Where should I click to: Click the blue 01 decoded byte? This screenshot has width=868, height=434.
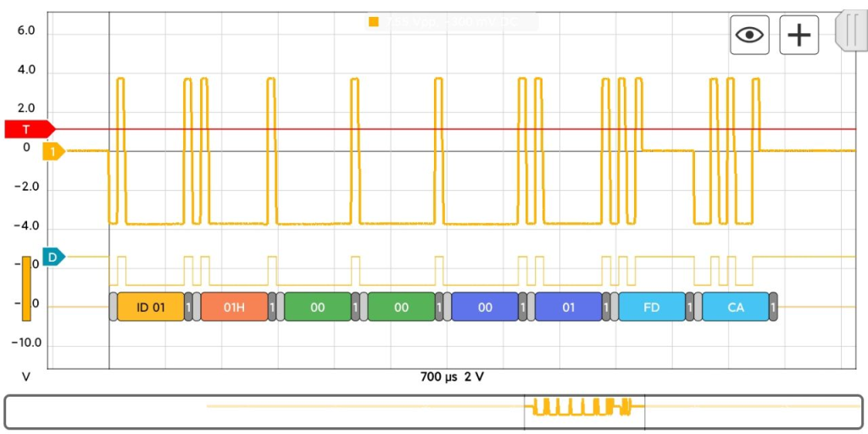pyautogui.click(x=568, y=307)
